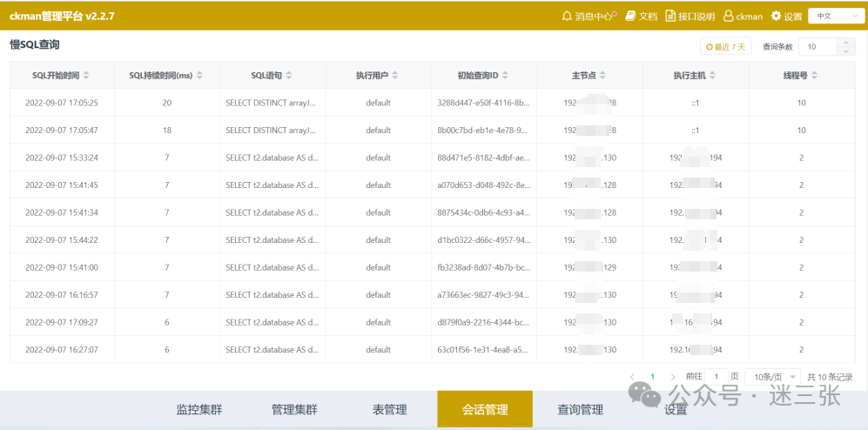Click the 查询条数 number input field
868x430 pixels.
pos(818,47)
